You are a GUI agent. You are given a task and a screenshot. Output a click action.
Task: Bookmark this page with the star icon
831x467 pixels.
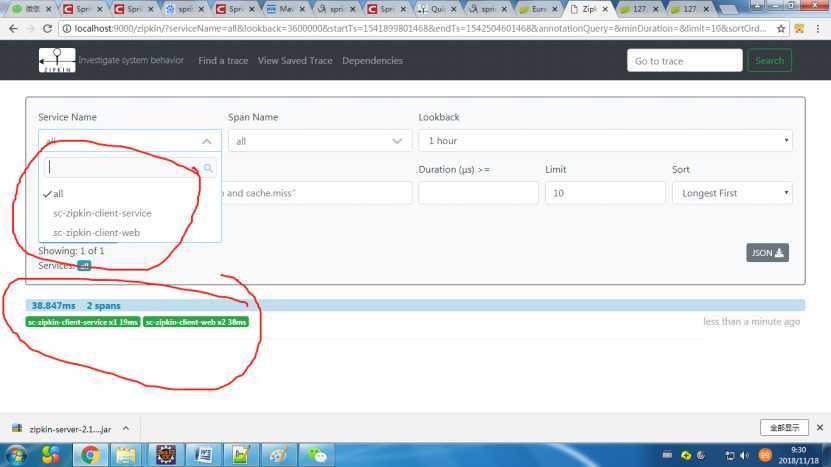click(781, 29)
